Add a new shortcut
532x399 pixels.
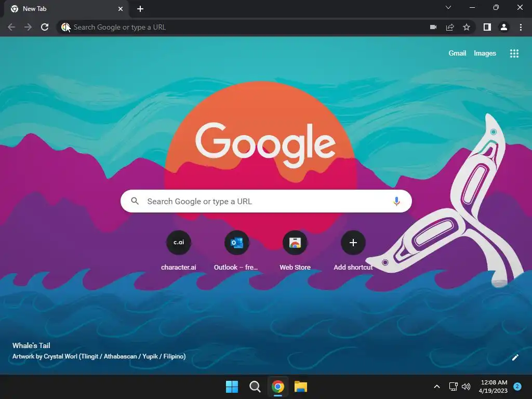[x=353, y=250]
